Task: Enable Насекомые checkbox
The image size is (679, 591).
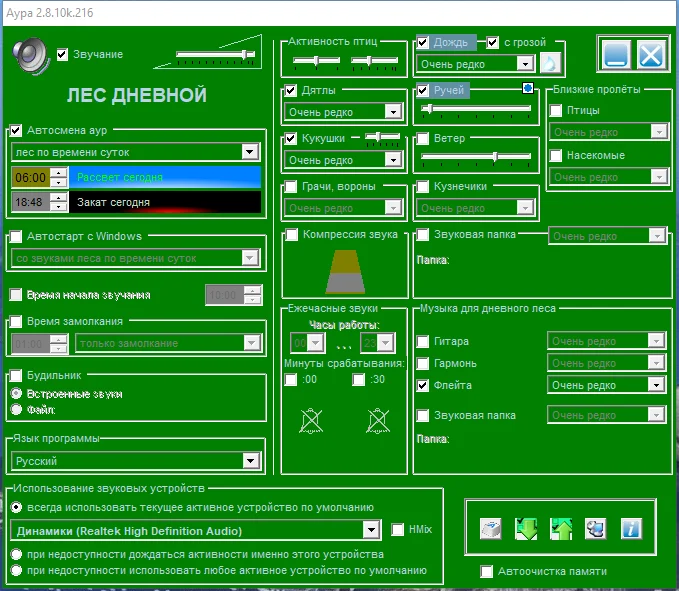Action: [x=556, y=155]
